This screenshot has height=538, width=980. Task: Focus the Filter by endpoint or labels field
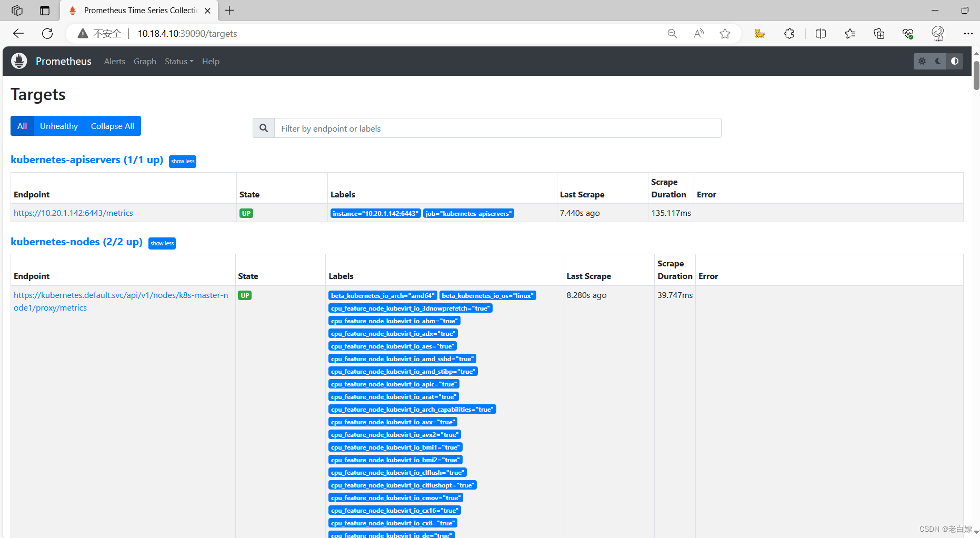coord(497,128)
